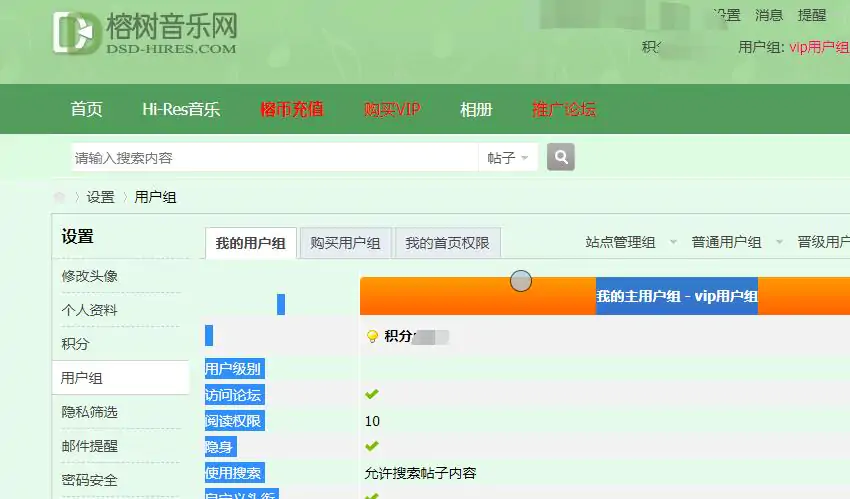Click the search input field
This screenshot has width=850, height=499.
coord(274,158)
